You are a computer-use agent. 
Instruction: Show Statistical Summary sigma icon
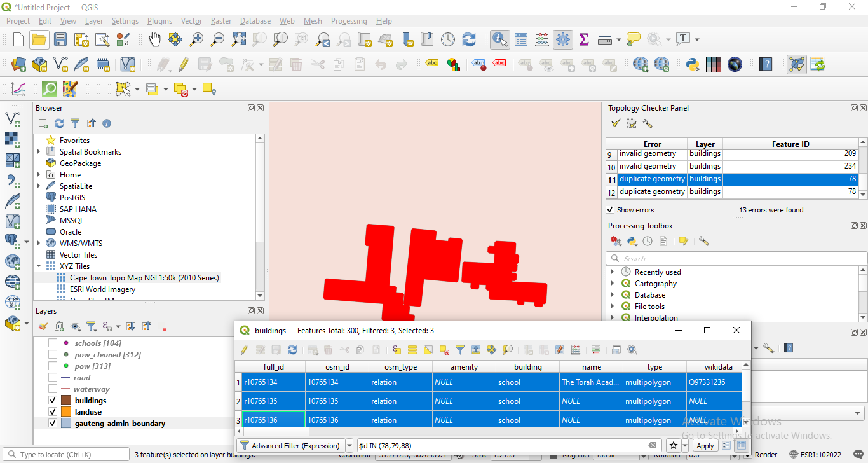[583, 39]
